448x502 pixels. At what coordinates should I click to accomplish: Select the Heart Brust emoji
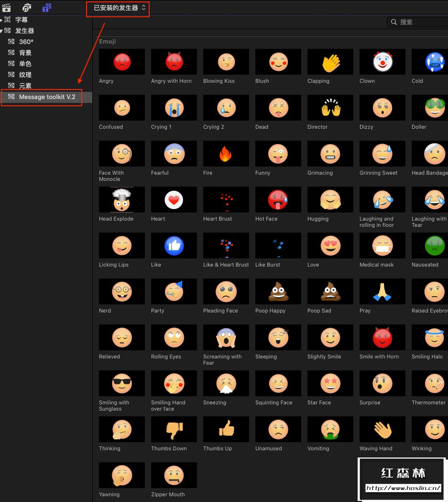pos(226,200)
